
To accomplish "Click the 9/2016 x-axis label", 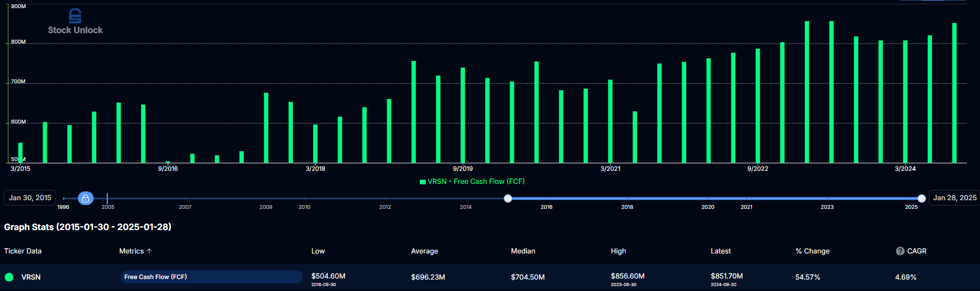I will [168, 169].
